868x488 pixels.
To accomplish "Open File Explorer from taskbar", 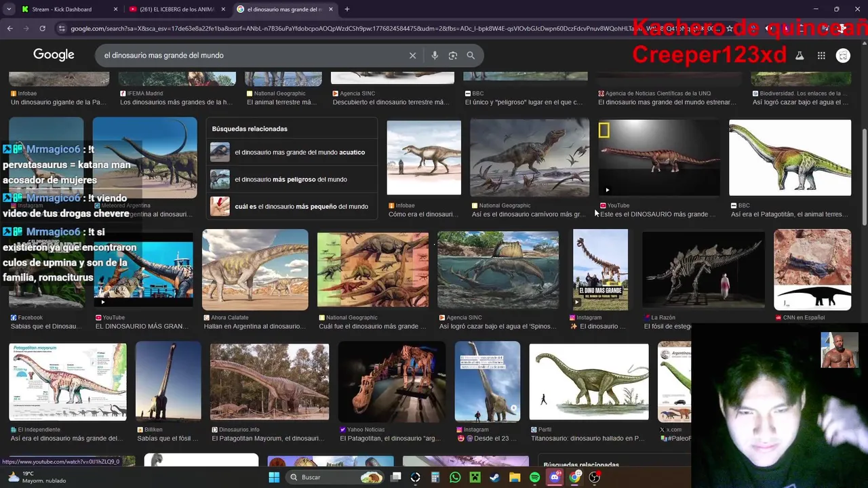I will (515, 477).
